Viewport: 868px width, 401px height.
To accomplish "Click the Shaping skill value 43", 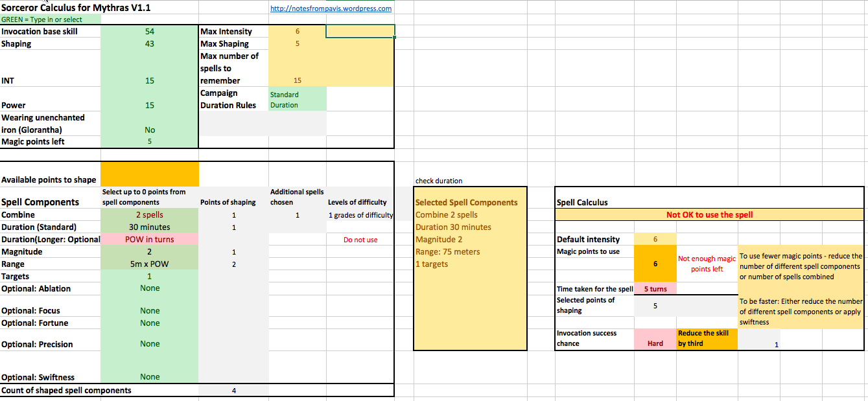I will coord(150,43).
